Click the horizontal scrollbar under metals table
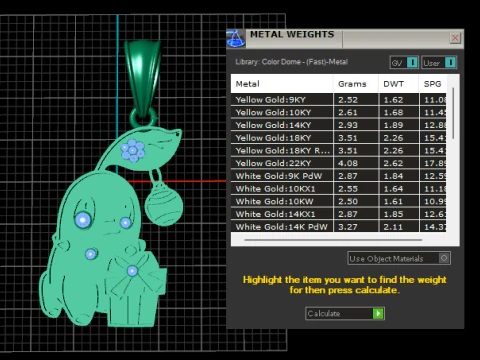This screenshot has height=360, width=480. [333, 240]
